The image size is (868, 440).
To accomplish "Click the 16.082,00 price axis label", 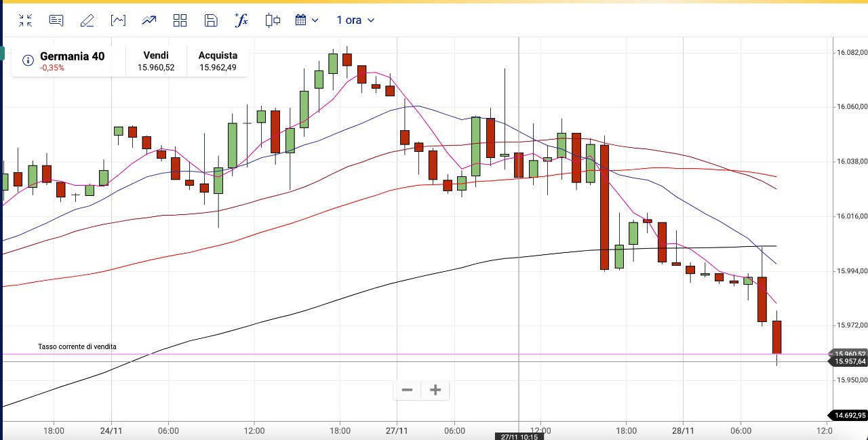I will [852, 52].
